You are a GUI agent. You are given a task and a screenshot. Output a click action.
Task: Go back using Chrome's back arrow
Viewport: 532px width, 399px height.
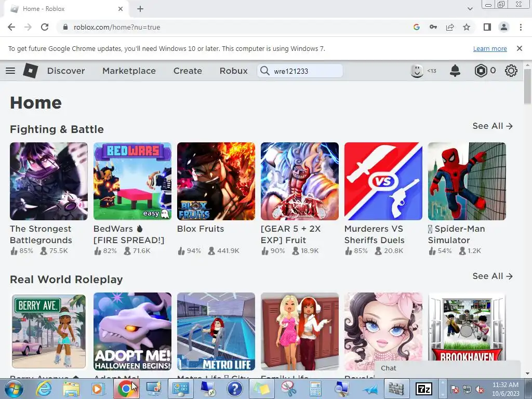[x=11, y=27]
